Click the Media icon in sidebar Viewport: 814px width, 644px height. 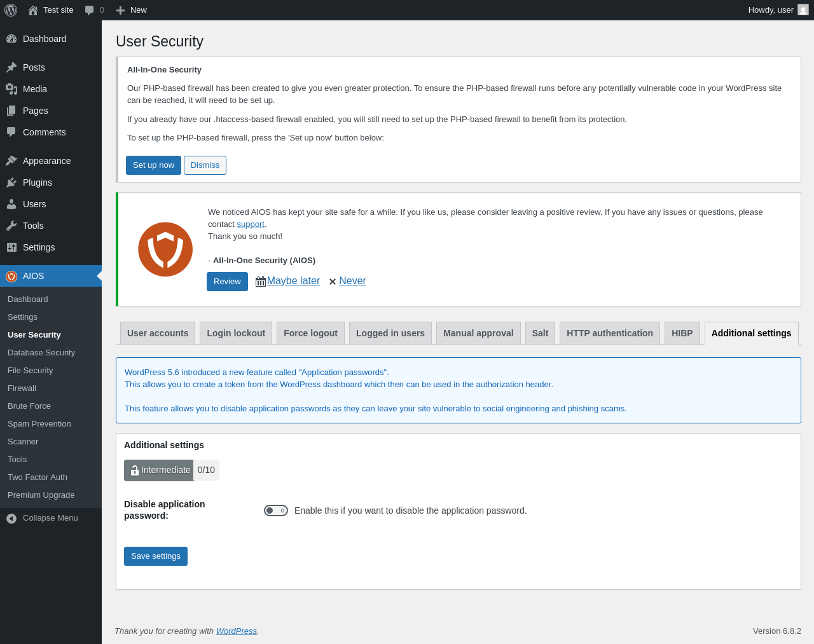[x=11, y=89]
